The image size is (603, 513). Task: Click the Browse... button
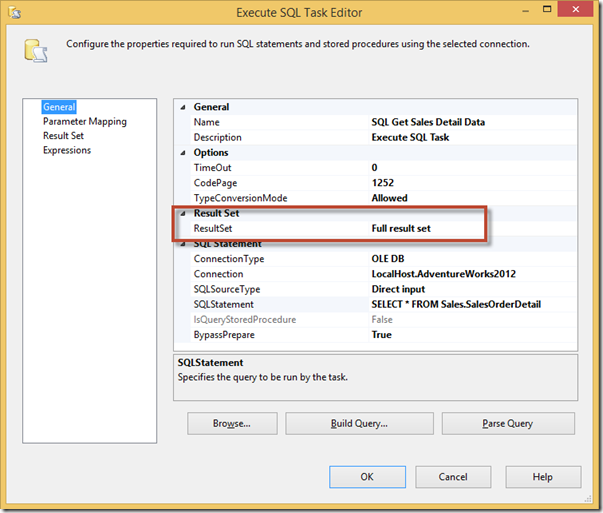231,423
